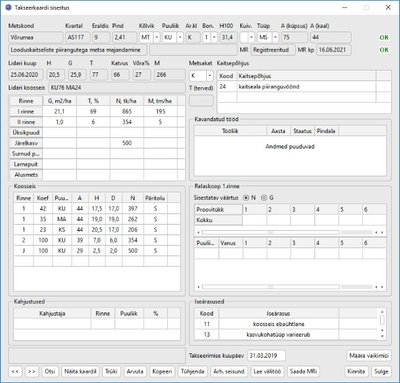Click the Töölik column header

(x=230, y=131)
